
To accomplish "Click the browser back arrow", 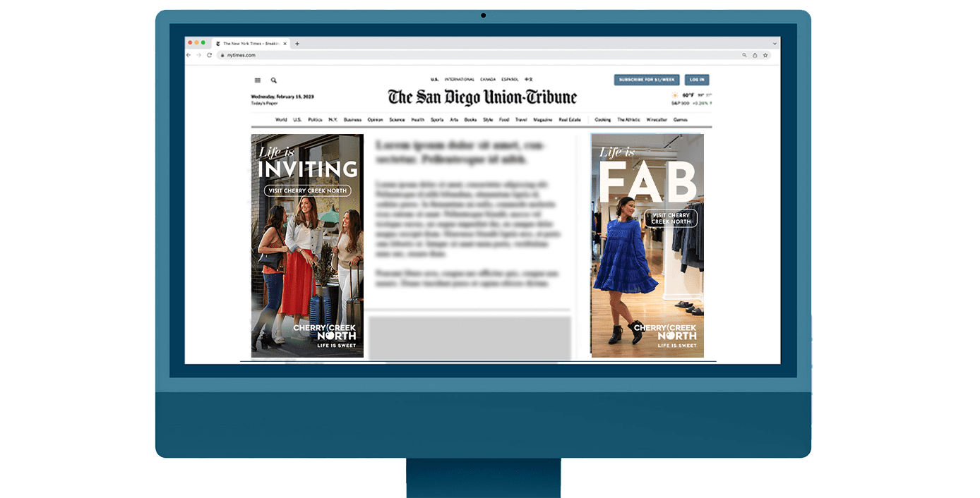I will tap(189, 55).
